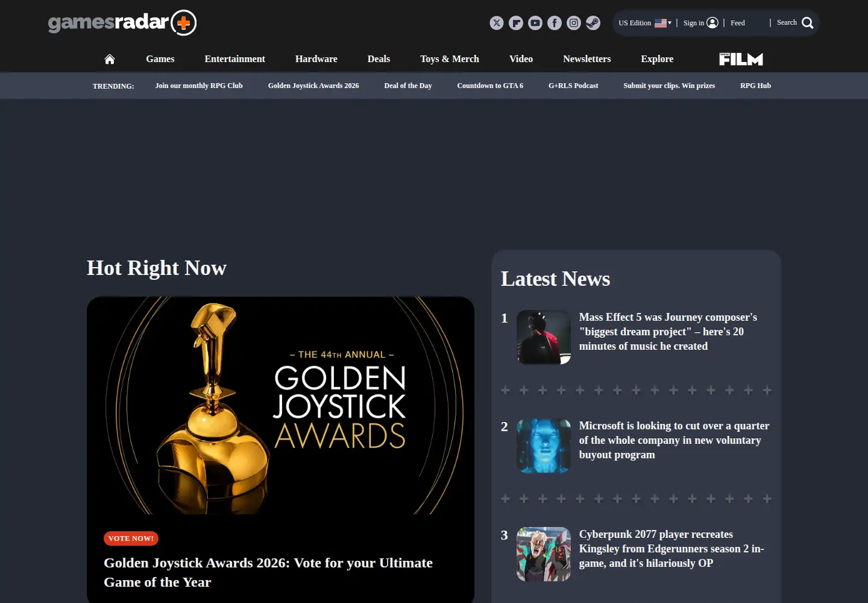868x603 pixels.
Task: Open the Toys & Merch menu
Action: coord(450,59)
